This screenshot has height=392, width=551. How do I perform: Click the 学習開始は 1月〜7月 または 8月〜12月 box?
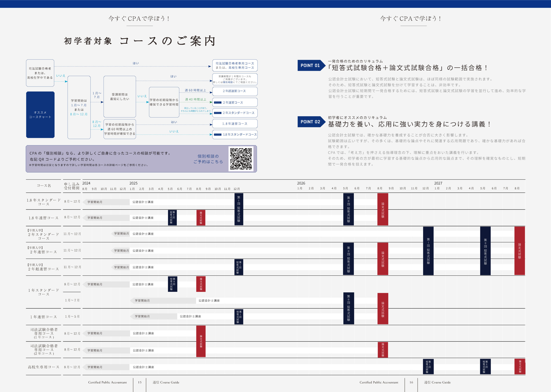click(x=79, y=107)
